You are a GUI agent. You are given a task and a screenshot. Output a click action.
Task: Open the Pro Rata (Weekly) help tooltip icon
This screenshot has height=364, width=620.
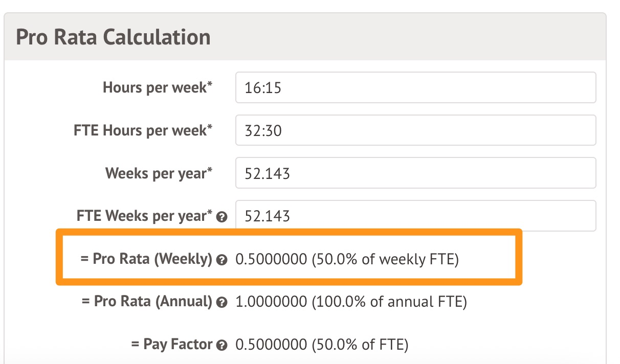pyautogui.click(x=222, y=260)
